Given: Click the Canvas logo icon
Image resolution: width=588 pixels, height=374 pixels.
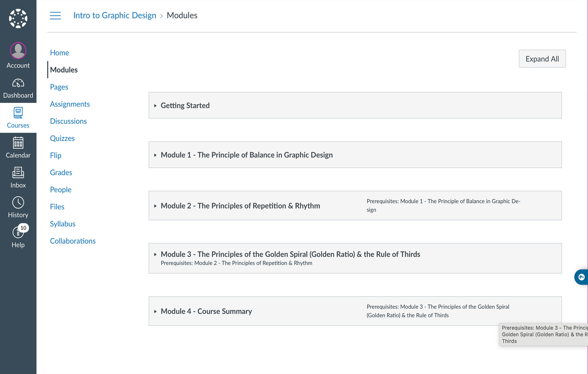Looking at the screenshot, I should [18, 18].
